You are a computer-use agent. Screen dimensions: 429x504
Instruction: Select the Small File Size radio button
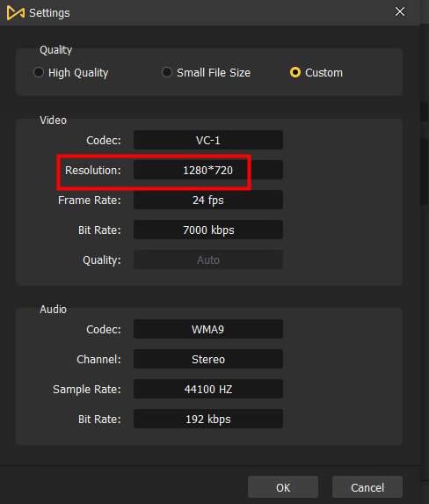pyautogui.click(x=167, y=72)
